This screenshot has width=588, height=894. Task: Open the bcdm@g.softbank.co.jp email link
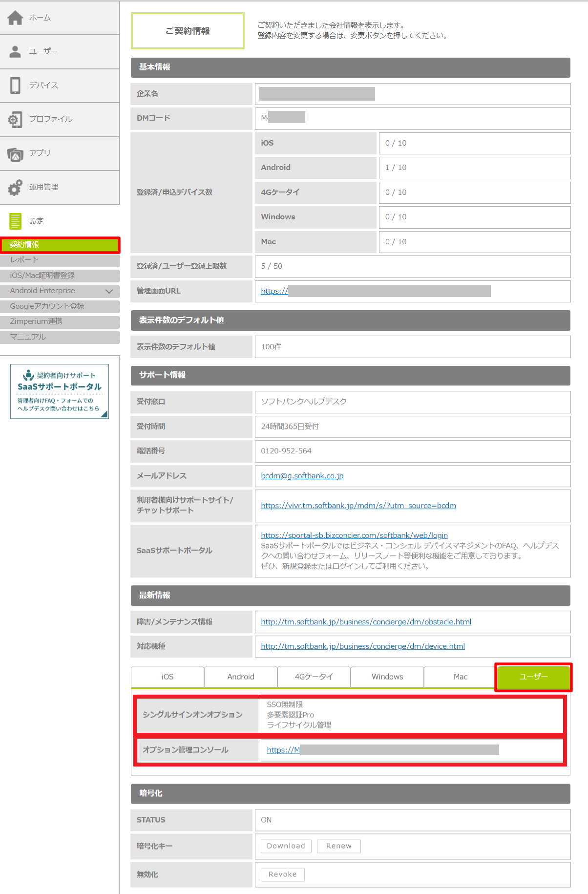click(302, 476)
